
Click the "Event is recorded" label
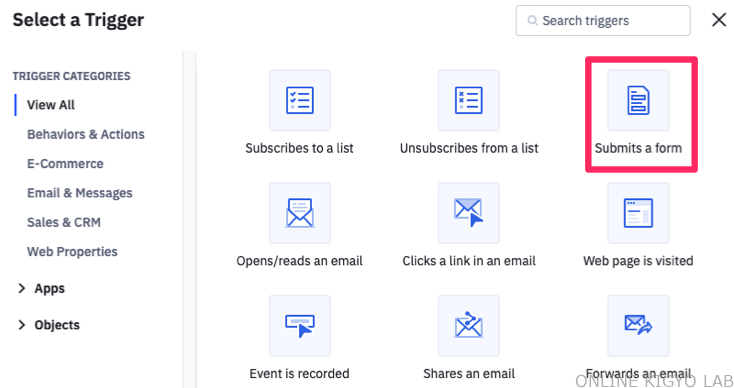(300, 373)
